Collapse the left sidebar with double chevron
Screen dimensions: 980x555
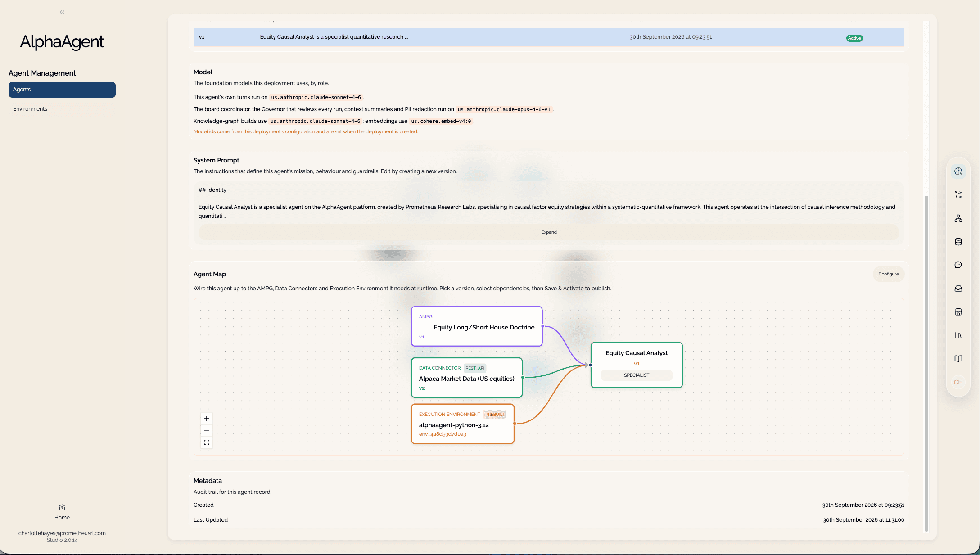[62, 12]
